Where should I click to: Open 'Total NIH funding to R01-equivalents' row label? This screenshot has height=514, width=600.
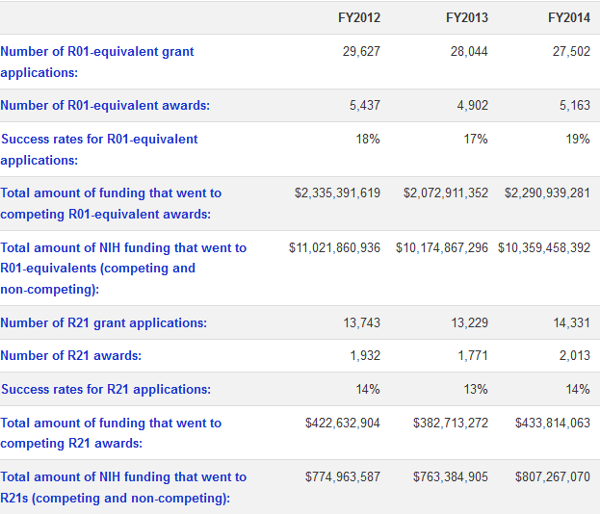point(123,268)
